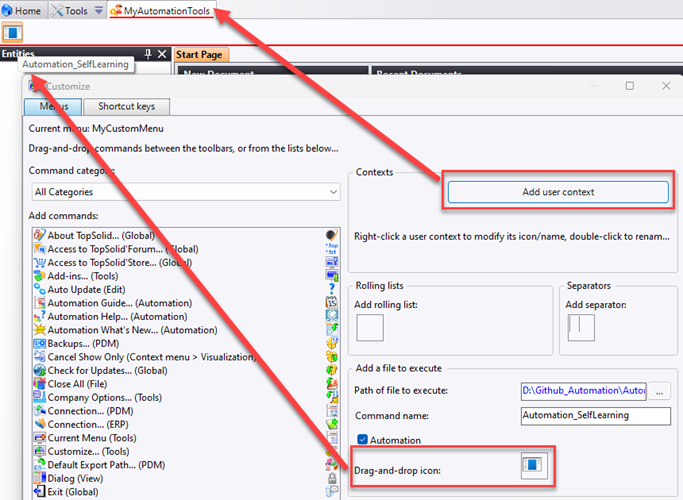Uncheck the Automation checkbox
683x500 pixels.
pos(363,440)
